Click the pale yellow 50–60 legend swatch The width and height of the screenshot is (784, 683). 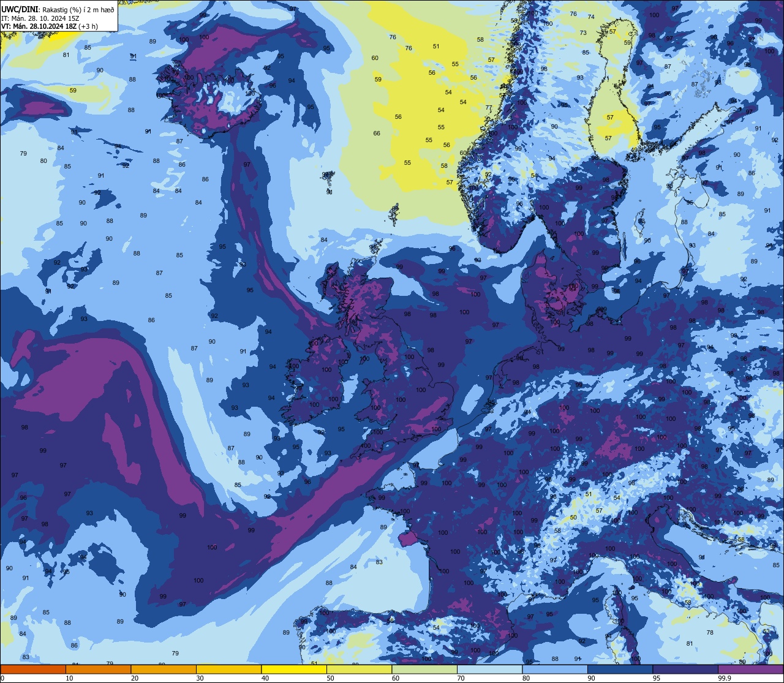[x=359, y=670]
